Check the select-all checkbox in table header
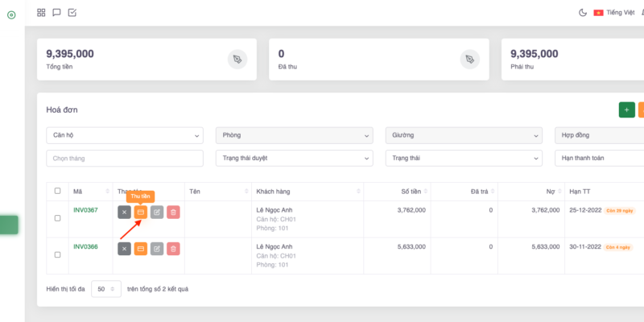This screenshot has width=644, height=322. click(56, 191)
